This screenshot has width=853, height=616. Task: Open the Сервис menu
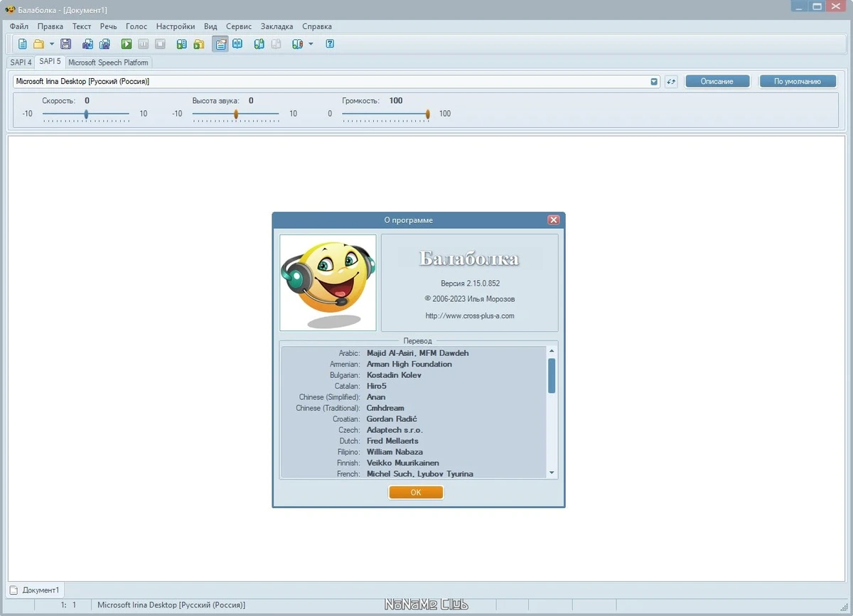pyautogui.click(x=239, y=26)
